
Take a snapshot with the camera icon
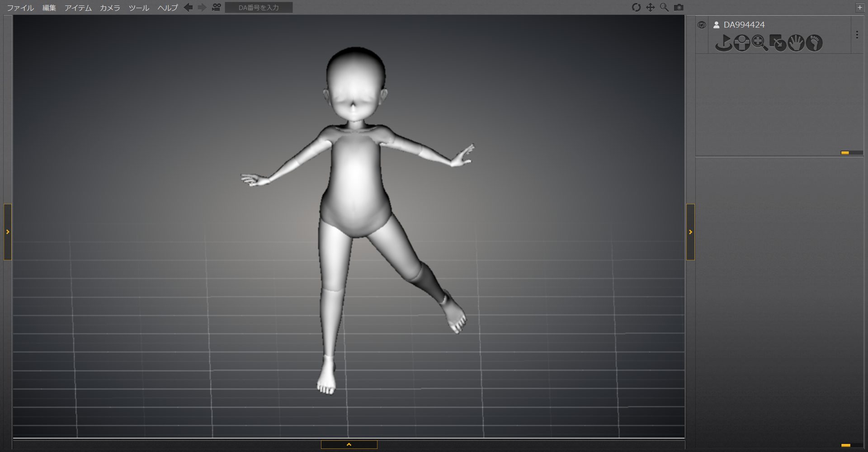[679, 8]
